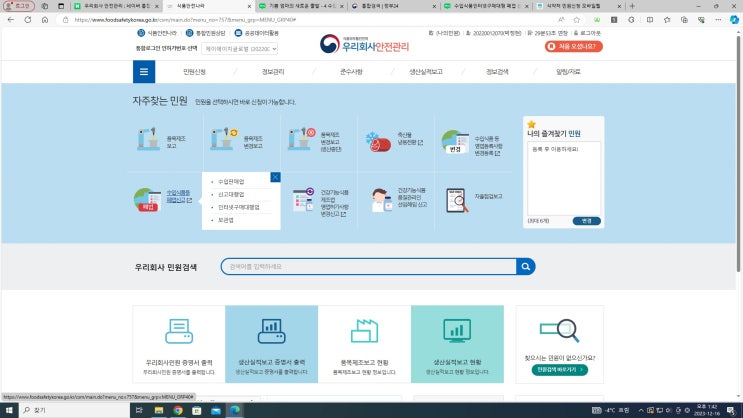
Task: Open Mail app from the taskbar
Action: click(x=216, y=410)
